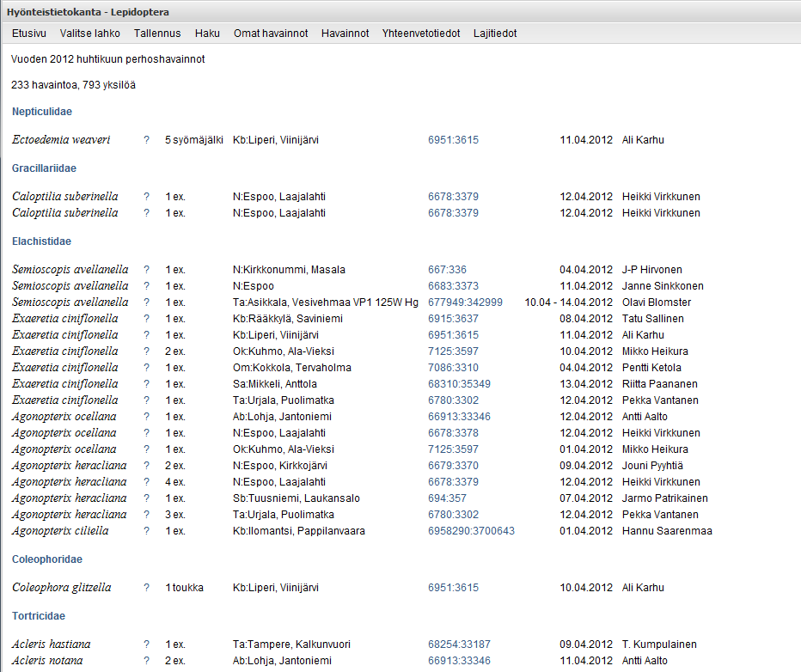Screen dimensions: 801x672
Task: Go to the Tallennus menu
Action: [157, 34]
